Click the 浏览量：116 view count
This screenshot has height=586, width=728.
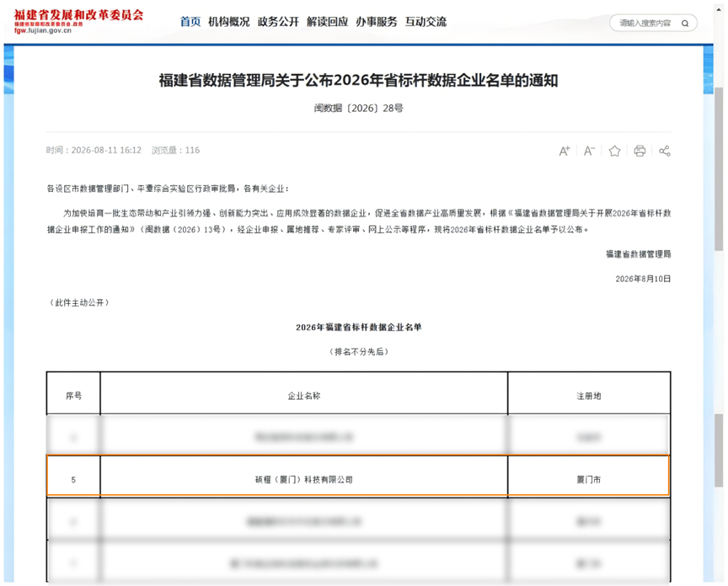(175, 151)
